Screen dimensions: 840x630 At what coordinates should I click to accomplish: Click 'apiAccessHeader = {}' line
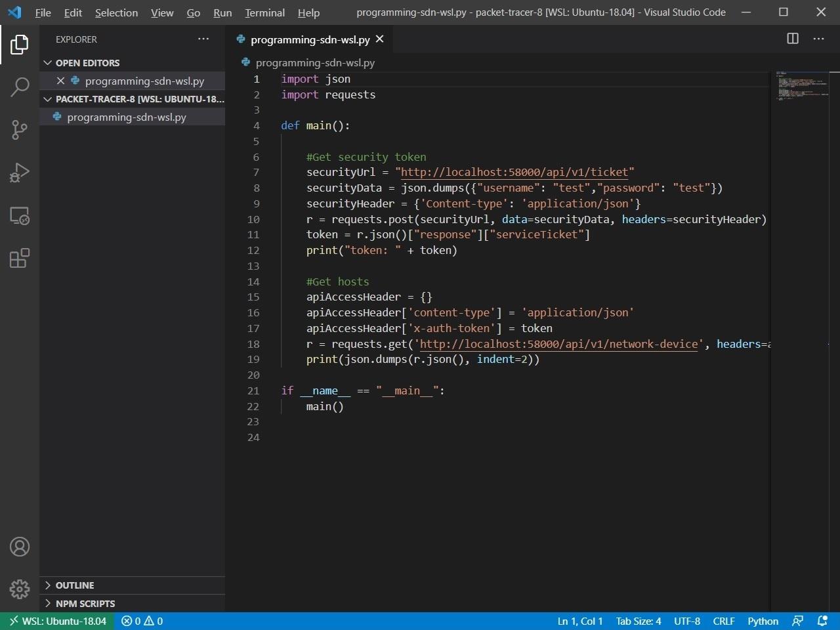point(369,297)
